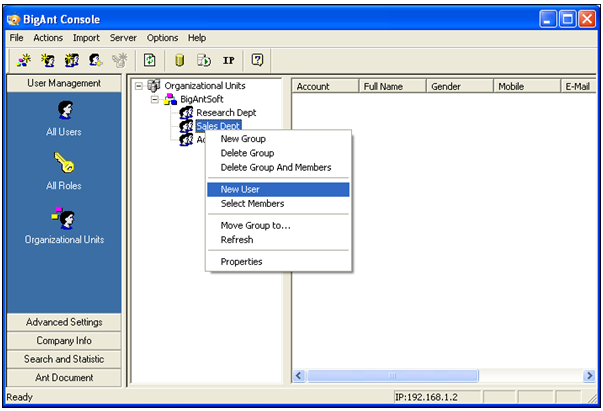Click the Ready status bar text
Viewport: 603px width, 411px height.
pyautogui.click(x=20, y=397)
